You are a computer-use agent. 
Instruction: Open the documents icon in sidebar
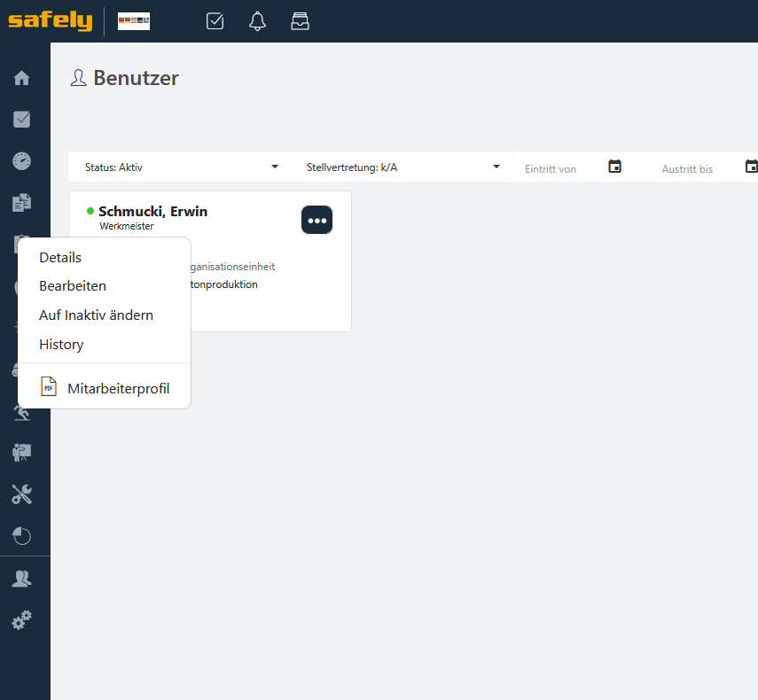point(22,203)
